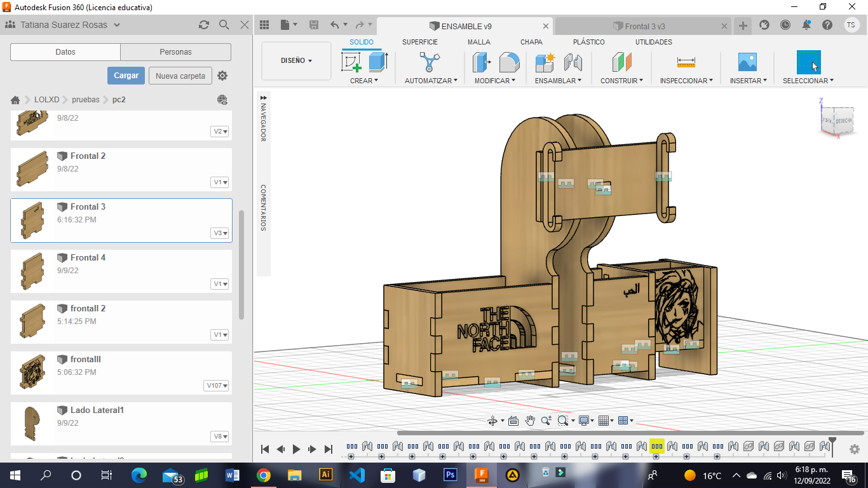Expand the MODIFICAR menu
The height and width of the screenshot is (488, 868).
495,81
